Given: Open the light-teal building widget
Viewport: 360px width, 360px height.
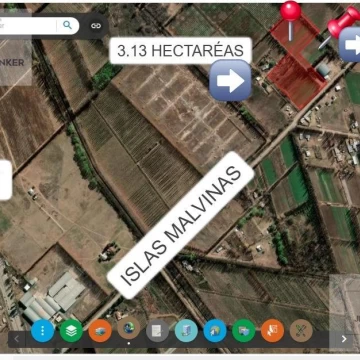Looking at the screenshot, I should pyautogui.click(x=186, y=331).
